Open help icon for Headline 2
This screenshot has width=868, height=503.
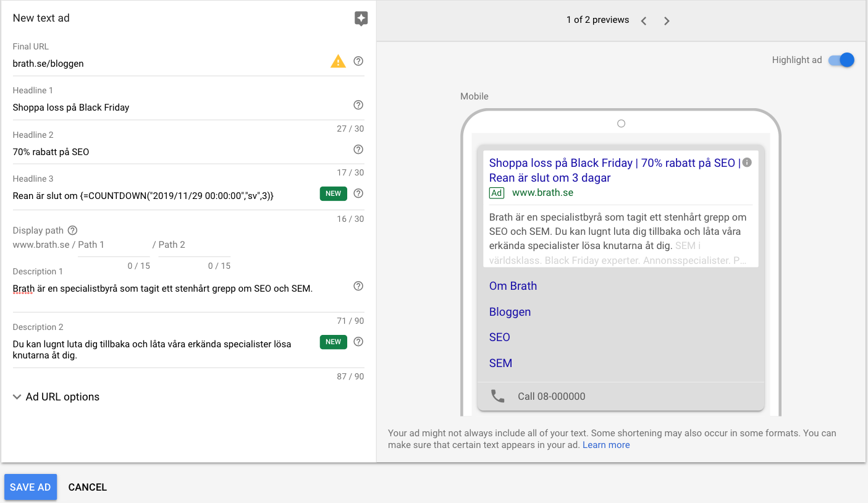click(358, 150)
